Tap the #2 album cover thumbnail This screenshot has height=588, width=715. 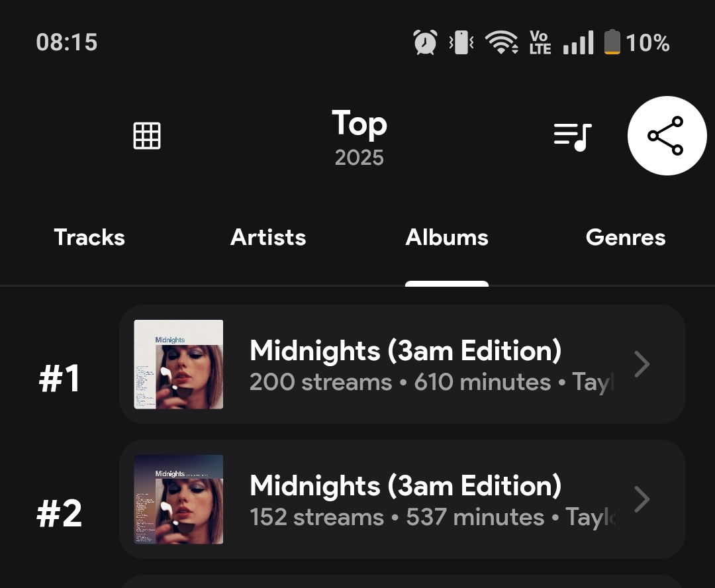point(179,499)
